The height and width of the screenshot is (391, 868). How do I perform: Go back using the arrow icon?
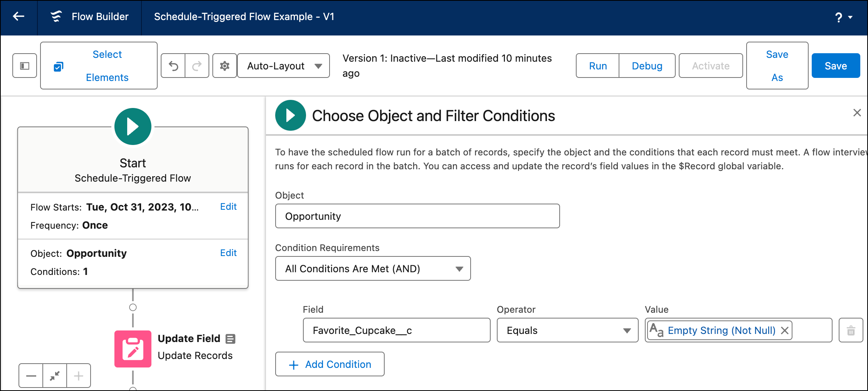pyautogui.click(x=19, y=16)
